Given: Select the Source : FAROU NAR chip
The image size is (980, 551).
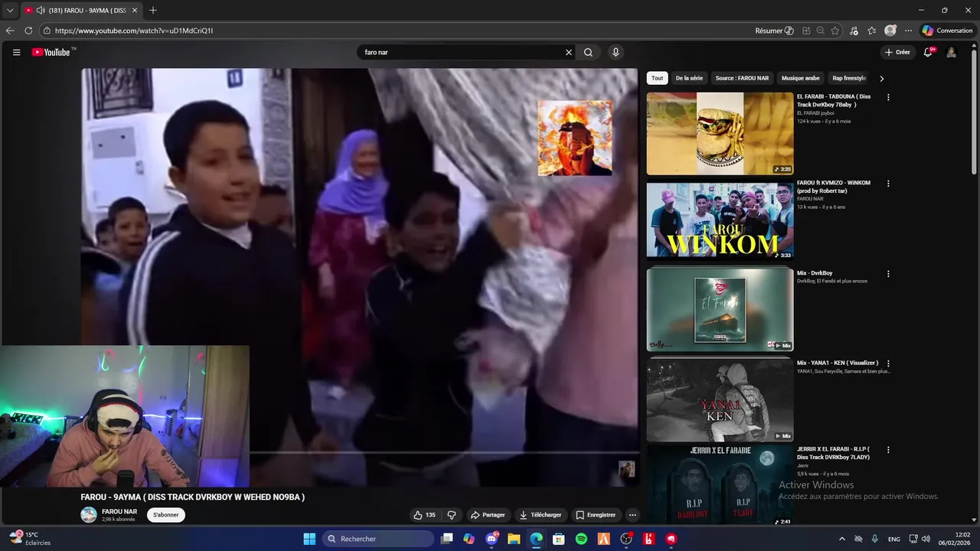Looking at the screenshot, I should point(742,78).
